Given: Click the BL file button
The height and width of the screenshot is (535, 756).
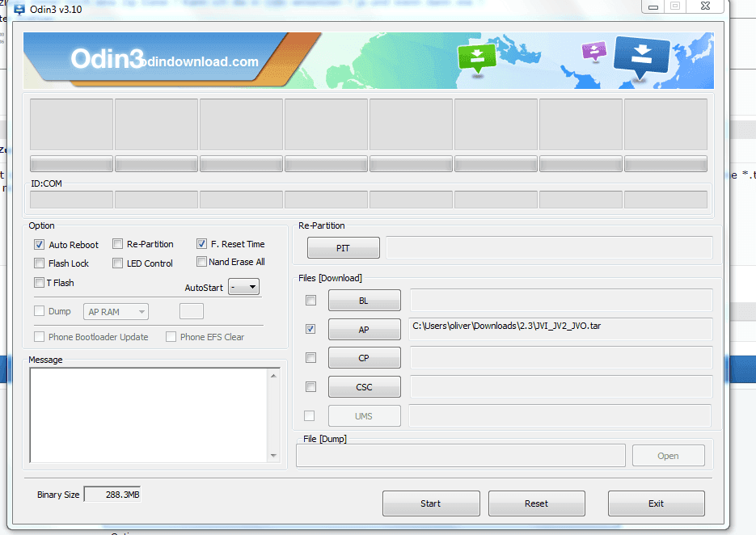Looking at the screenshot, I should pyautogui.click(x=365, y=301).
